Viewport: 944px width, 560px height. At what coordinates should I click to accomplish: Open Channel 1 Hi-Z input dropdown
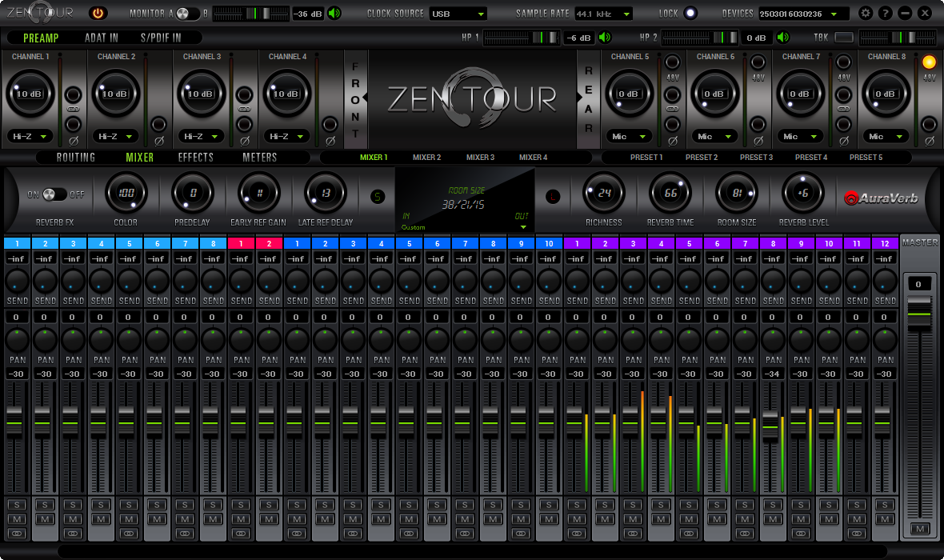[x=29, y=136]
